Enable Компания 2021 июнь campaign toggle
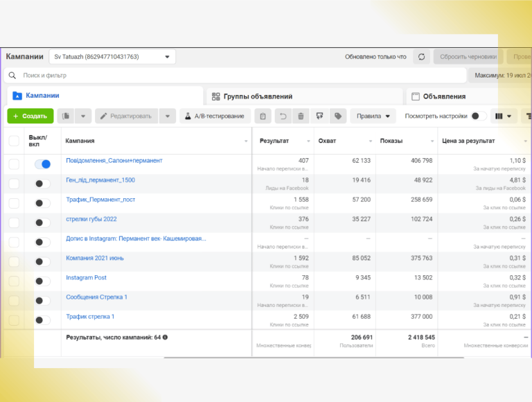This screenshot has height=402, width=532. click(x=43, y=262)
